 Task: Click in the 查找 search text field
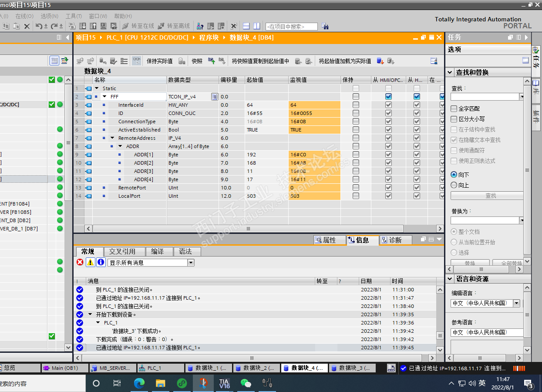click(484, 97)
